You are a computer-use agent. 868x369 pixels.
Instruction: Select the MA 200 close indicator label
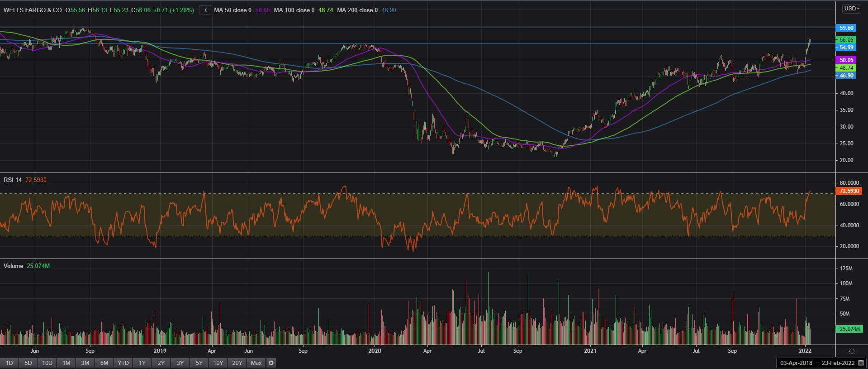tap(357, 10)
